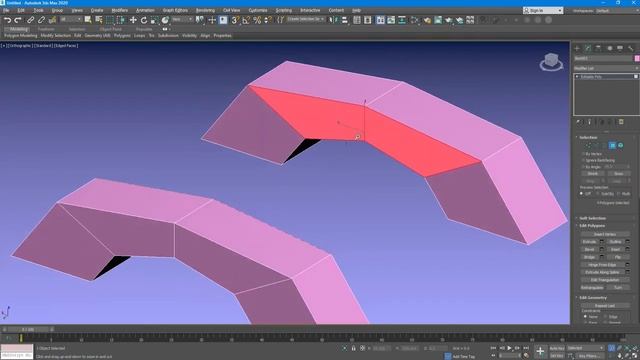Viewport: 640px width, 360px height.
Task: Open selection filter All dropdown
Action: point(71,20)
